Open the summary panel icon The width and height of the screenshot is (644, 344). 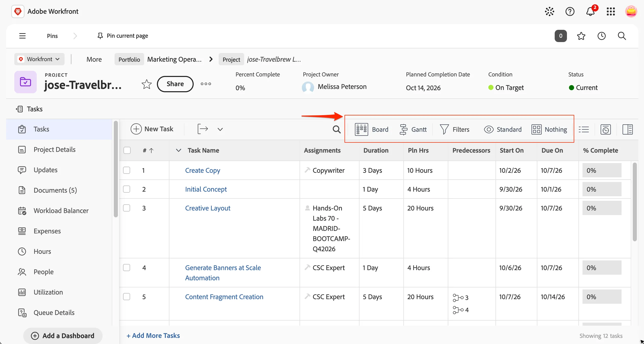(x=606, y=129)
